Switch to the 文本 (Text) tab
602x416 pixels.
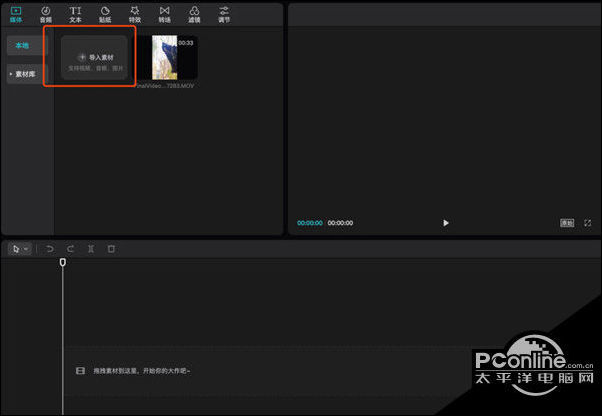tap(75, 15)
